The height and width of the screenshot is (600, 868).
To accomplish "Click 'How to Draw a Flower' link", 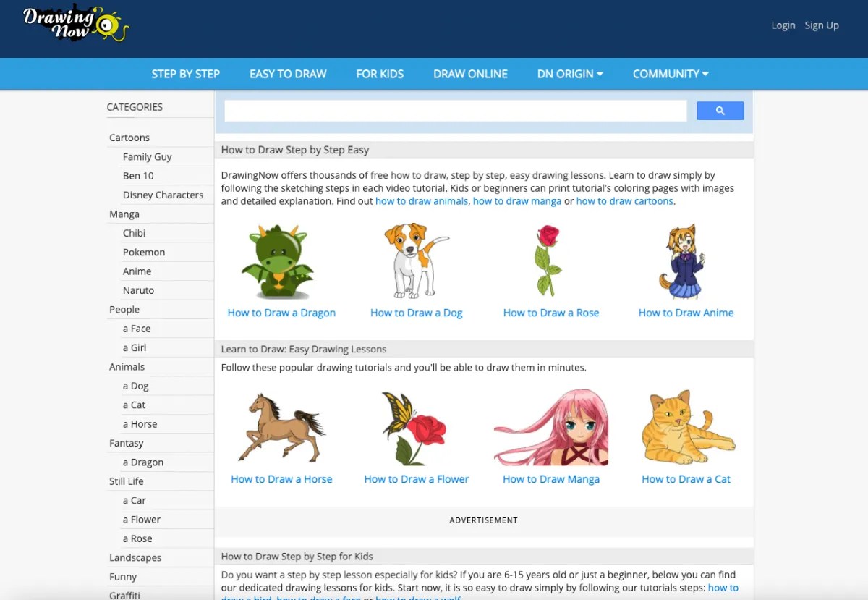I will (417, 479).
